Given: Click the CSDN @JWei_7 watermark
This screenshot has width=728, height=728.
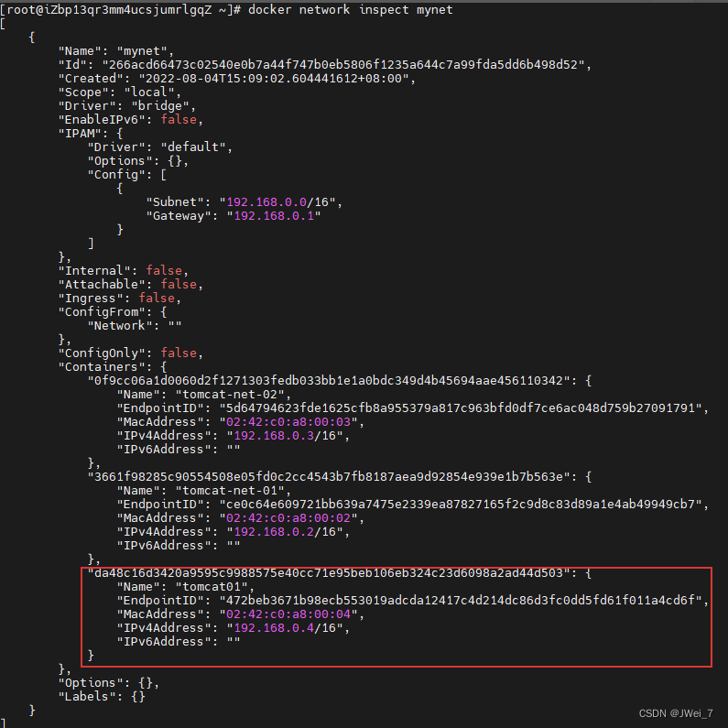Looking at the screenshot, I should click(676, 713).
